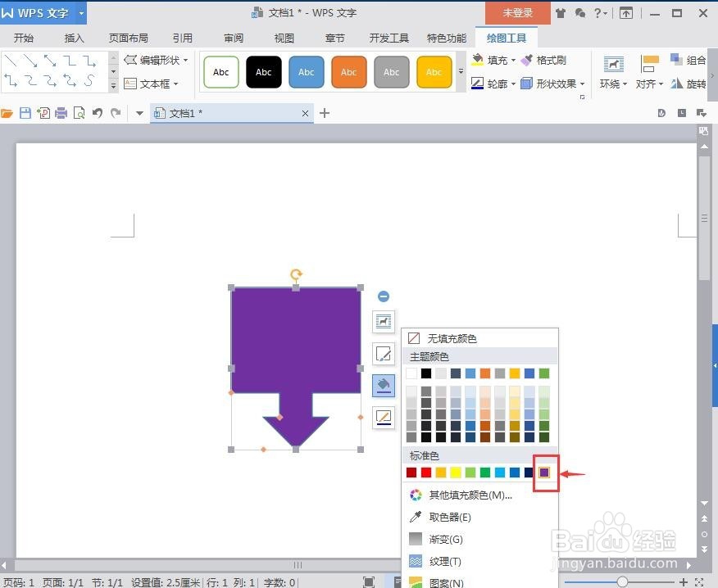Apply white outlined Abc shape style
This screenshot has width=718, height=588.
tap(221, 72)
